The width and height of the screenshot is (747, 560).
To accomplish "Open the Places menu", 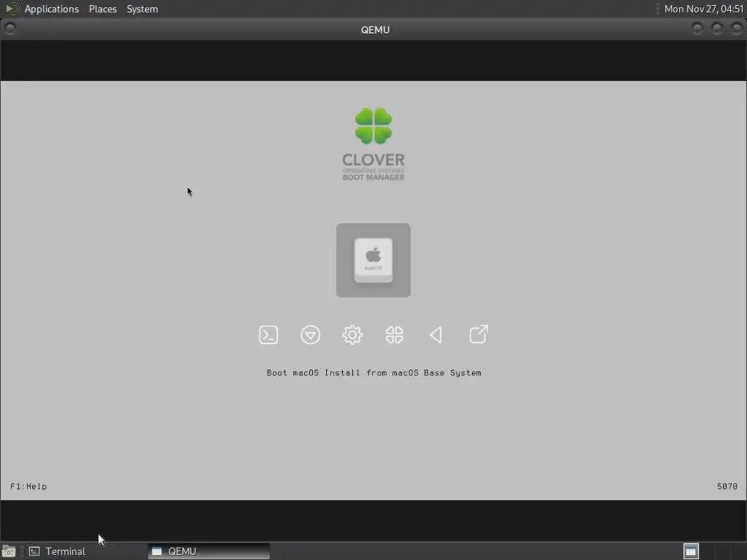I will pyautogui.click(x=103, y=9).
